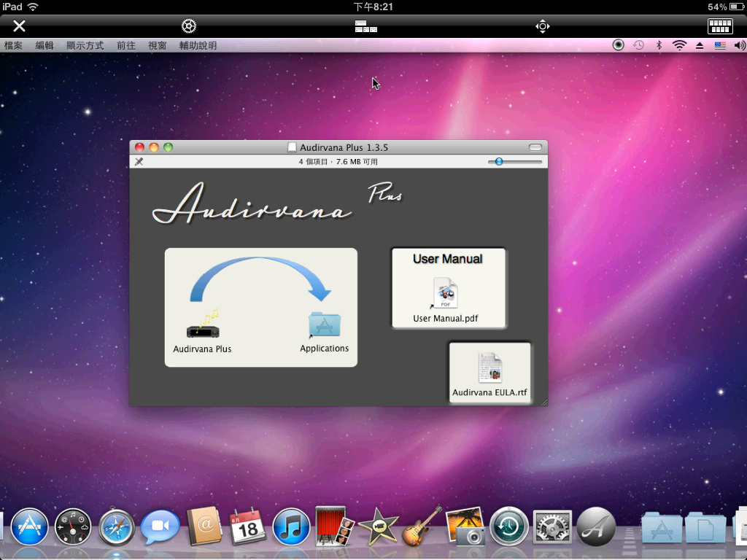Open the 編輯 menu
Viewport: 747px width, 560px height.
(44, 46)
